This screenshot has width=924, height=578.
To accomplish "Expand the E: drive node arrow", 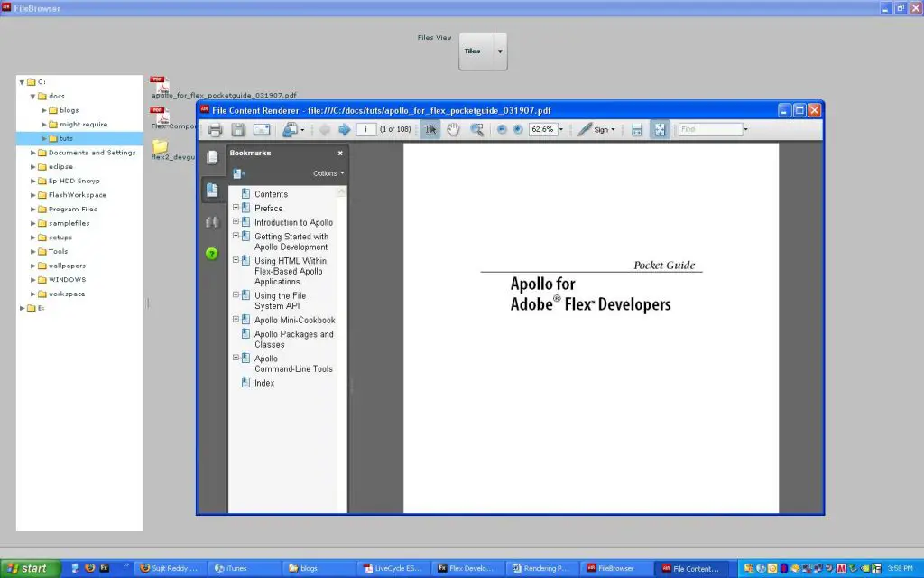I will 22,309.
